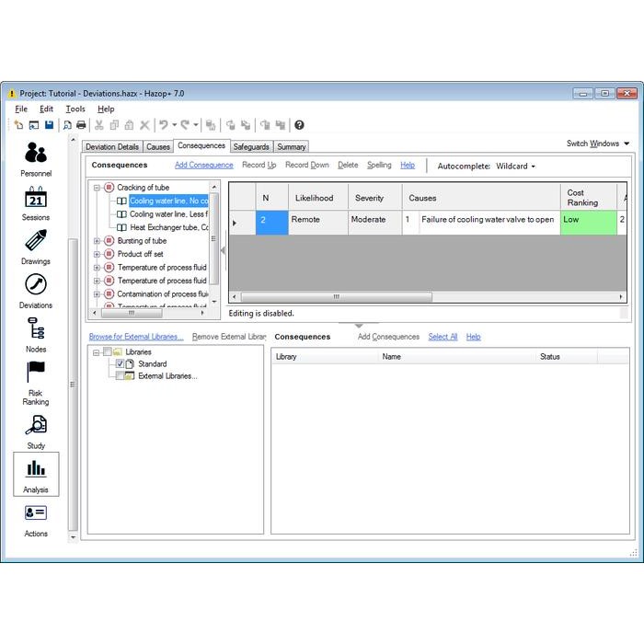
Task: Click the Select All link
Action: pos(443,337)
